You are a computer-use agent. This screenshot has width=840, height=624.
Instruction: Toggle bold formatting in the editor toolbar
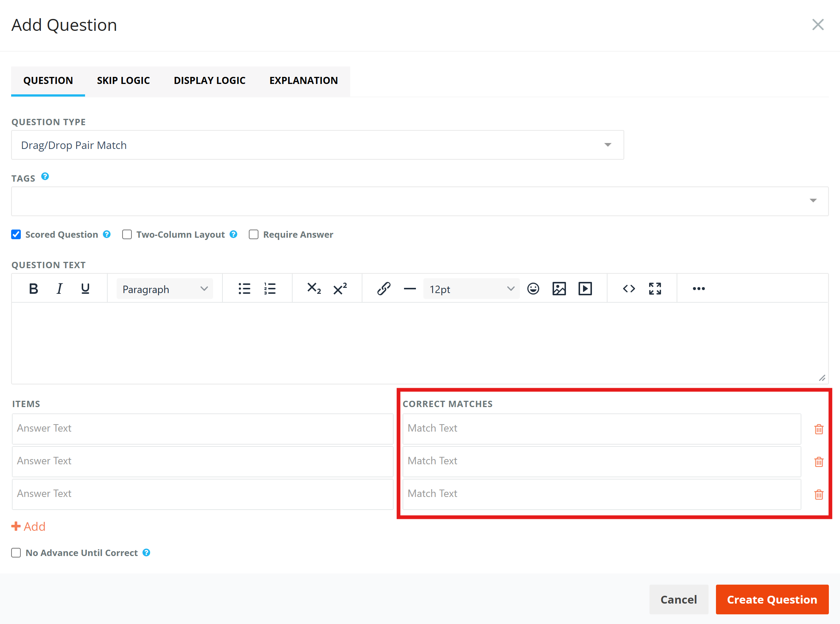click(33, 289)
